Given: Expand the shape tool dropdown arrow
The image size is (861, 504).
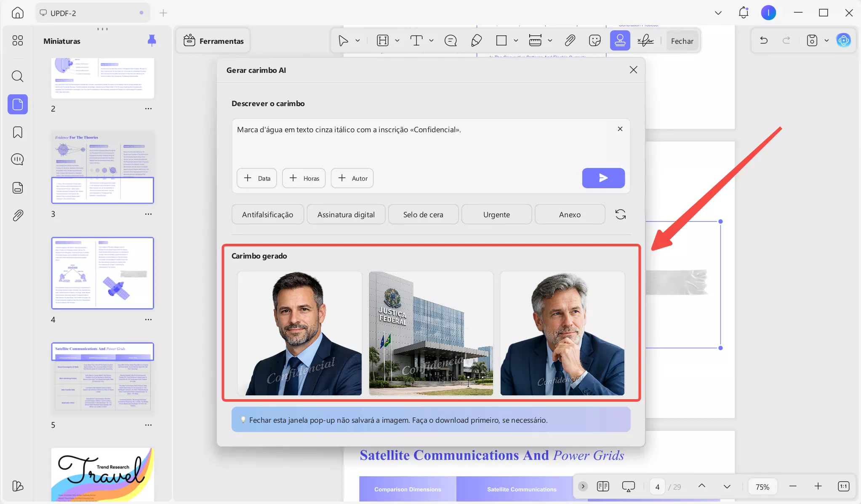Looking at the screenshot, I should (516, 41).
